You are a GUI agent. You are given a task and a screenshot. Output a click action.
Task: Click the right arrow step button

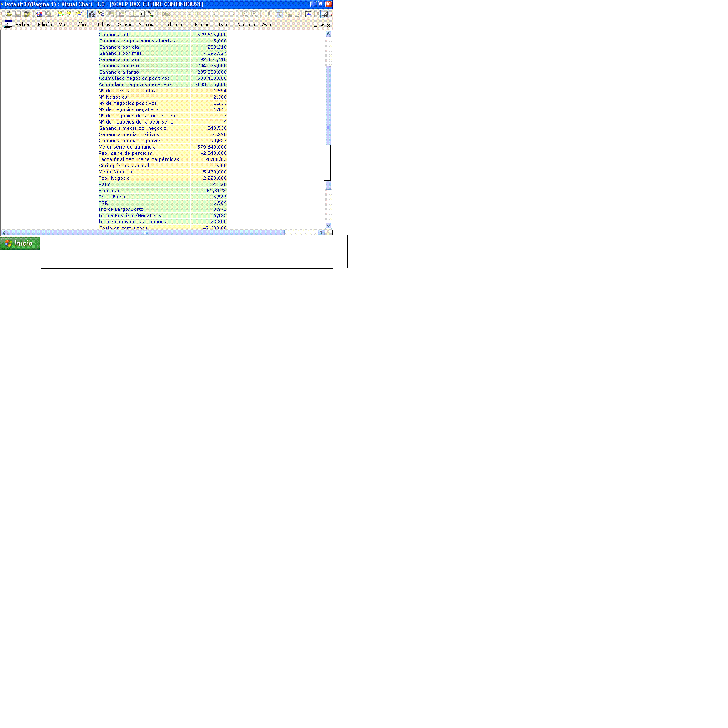pos(142,14)
